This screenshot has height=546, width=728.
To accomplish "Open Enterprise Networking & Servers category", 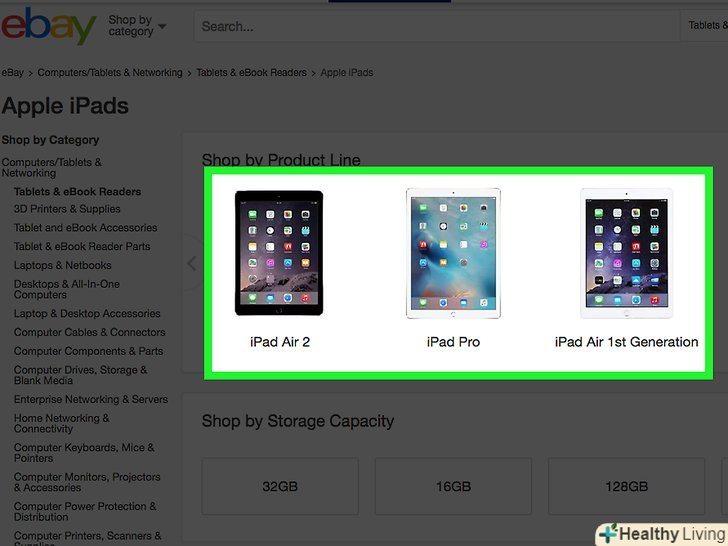I will tap(91, 399).
